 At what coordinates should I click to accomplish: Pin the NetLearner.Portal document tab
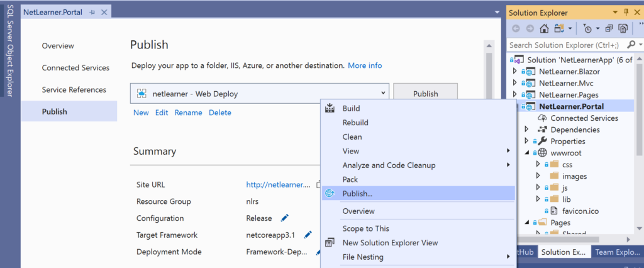click(92, 13)
